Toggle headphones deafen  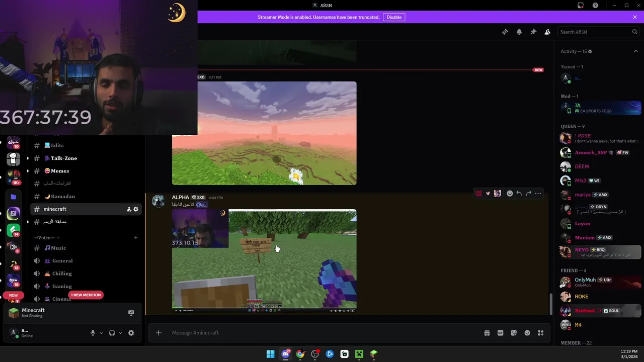112,333
